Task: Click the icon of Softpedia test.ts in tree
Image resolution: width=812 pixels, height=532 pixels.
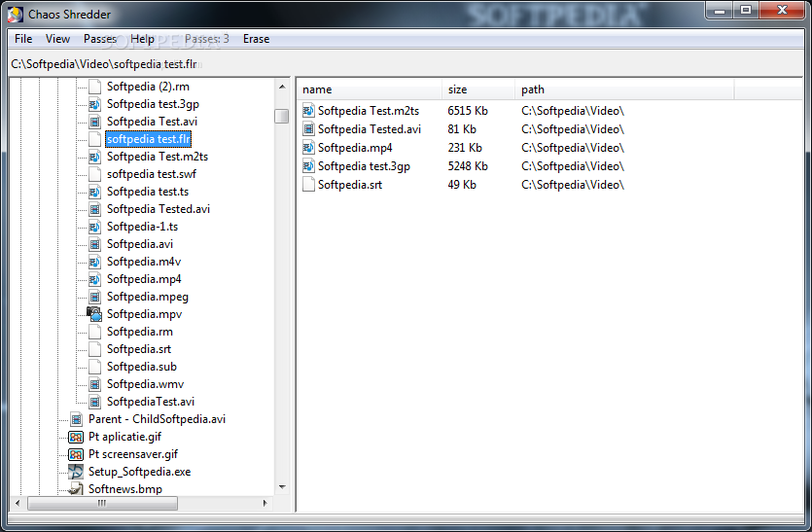Action: pos(94,192)
